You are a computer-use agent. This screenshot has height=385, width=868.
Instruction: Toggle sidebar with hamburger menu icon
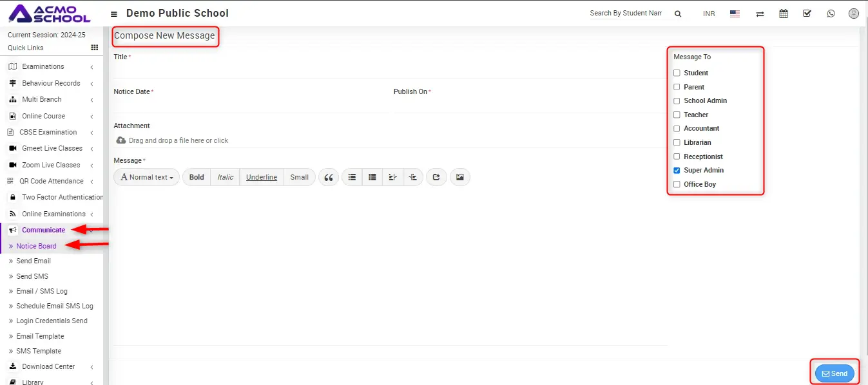coord(114,14)
